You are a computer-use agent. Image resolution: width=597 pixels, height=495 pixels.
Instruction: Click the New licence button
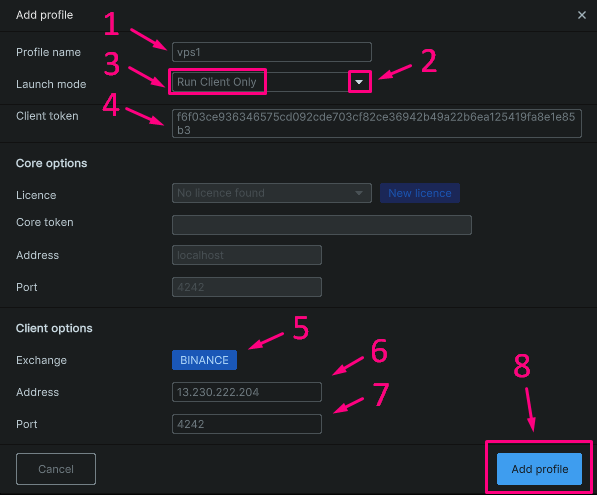pyautogui.click(x=420, y=193)
